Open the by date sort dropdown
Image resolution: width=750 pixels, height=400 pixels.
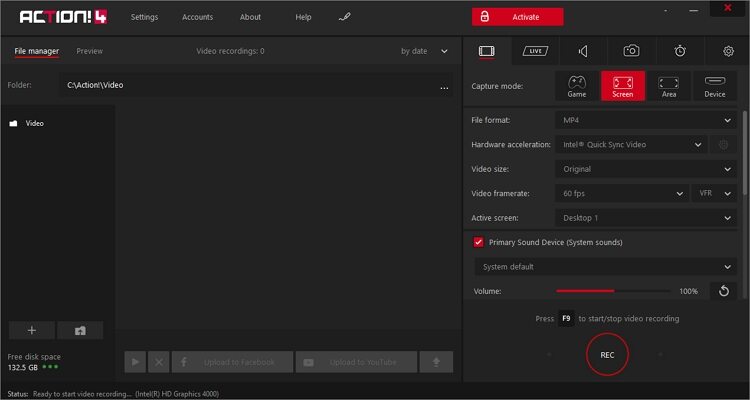(424, 51)
